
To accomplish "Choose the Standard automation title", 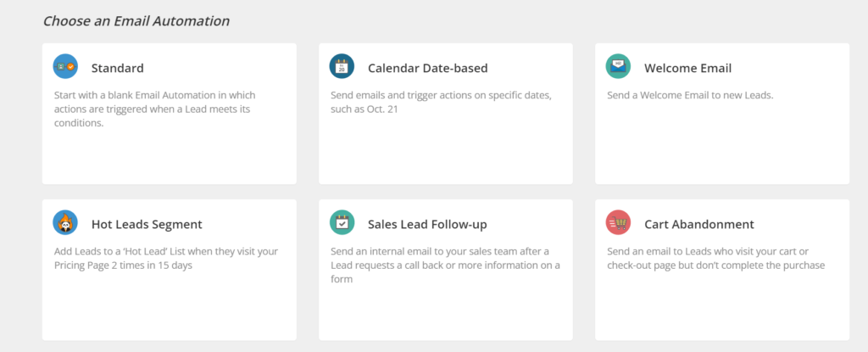I will pos(117,68).
